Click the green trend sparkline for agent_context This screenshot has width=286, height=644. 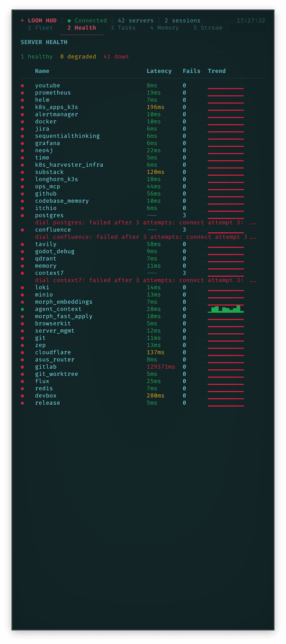click(226, 309)
